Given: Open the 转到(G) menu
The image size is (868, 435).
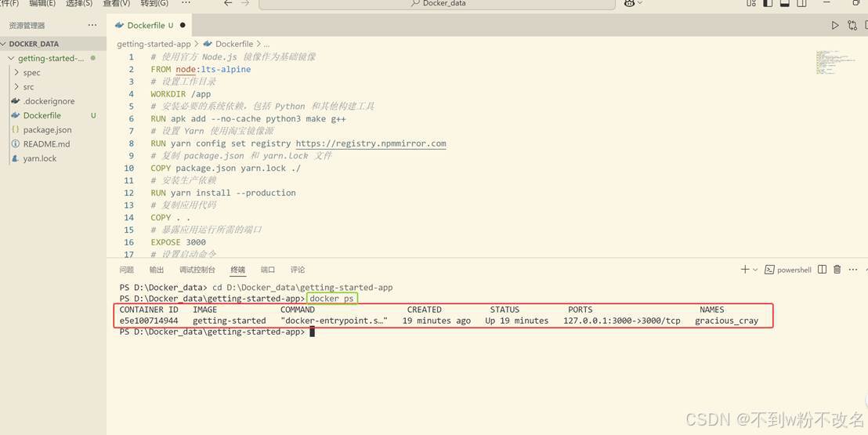Looking at the screenshot, I should coord(154,3).
